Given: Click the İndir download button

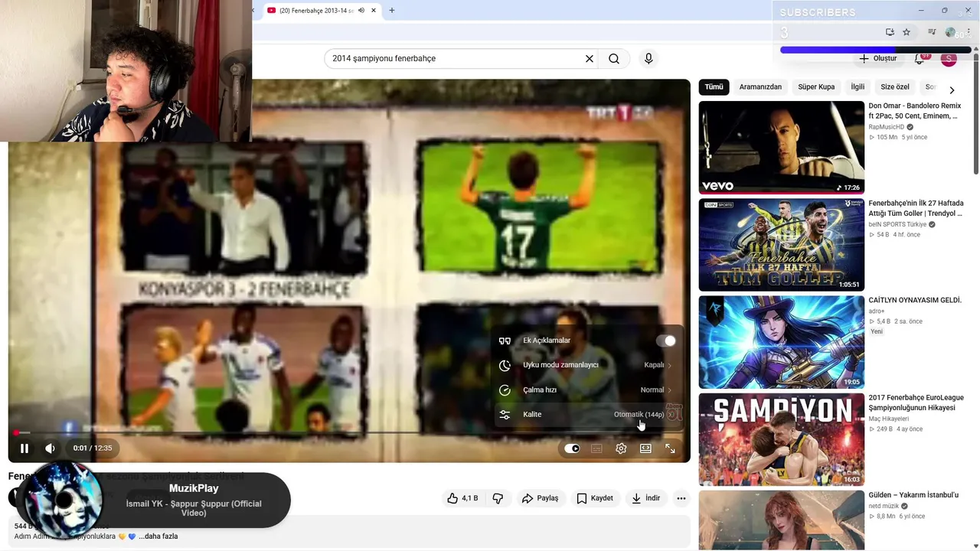Looking at the screenshot, I should 645,498.
